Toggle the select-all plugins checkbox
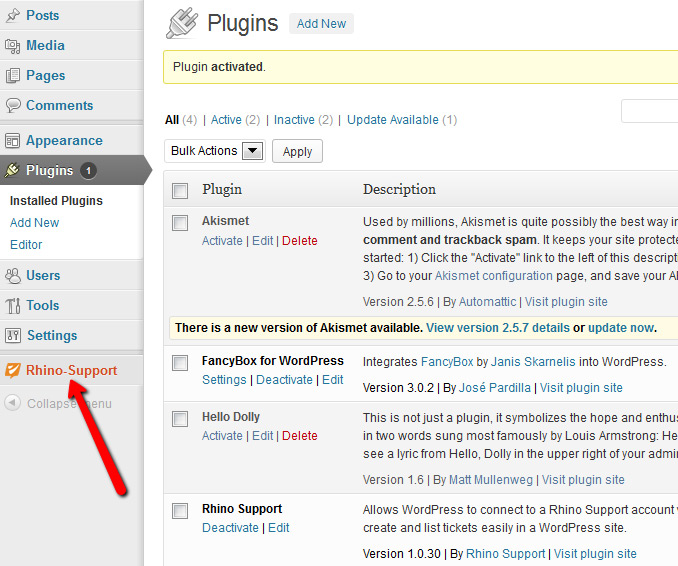The image size is (678, 566). 180,191
